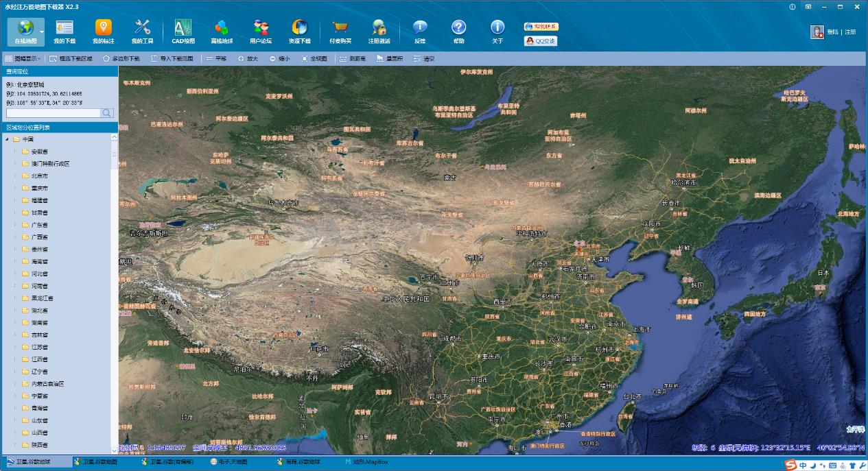Viewport: 868px width, 471px height.
Task: Select 青海省 in region list
Action: tap(39, 408)
